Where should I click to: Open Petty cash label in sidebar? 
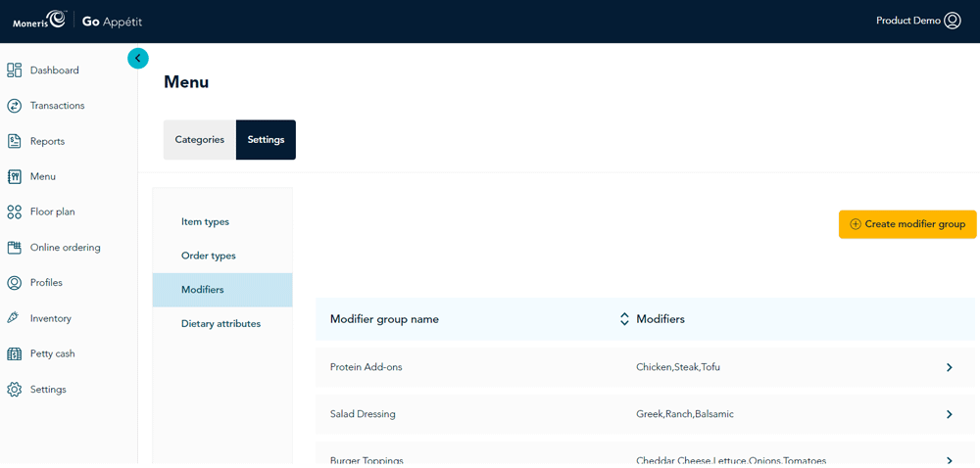[x=53, y=353]
